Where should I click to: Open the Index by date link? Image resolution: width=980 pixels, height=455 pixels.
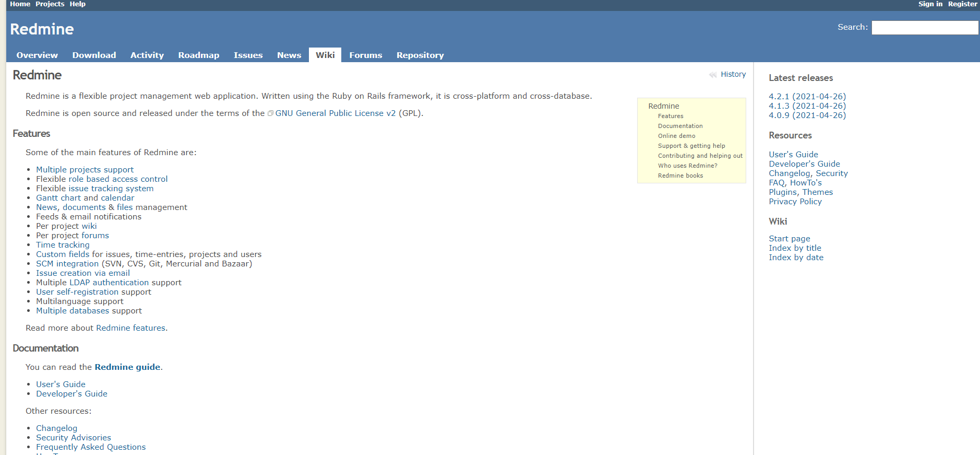coord(796,258)
